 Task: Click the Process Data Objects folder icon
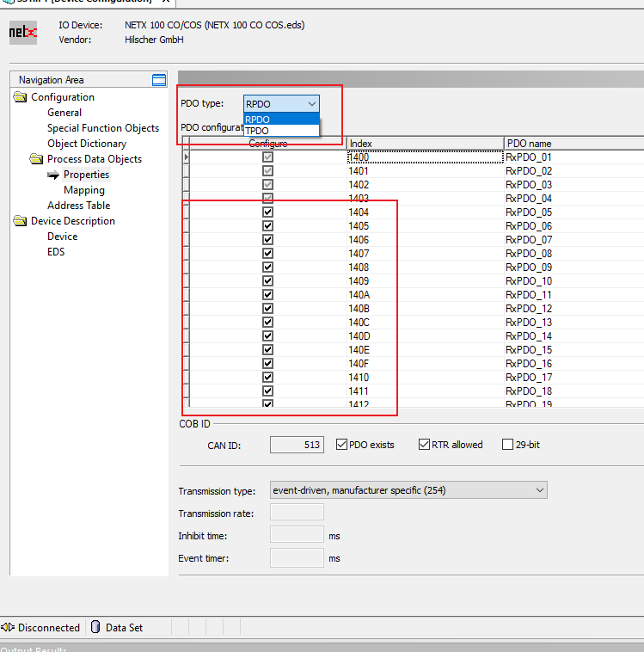tap(36, 159)
